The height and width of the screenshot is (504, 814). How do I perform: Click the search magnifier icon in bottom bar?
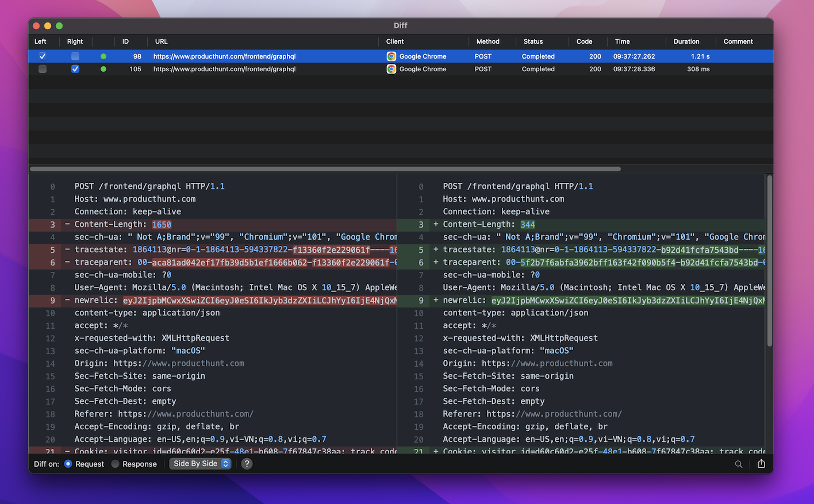click(739, 464)
